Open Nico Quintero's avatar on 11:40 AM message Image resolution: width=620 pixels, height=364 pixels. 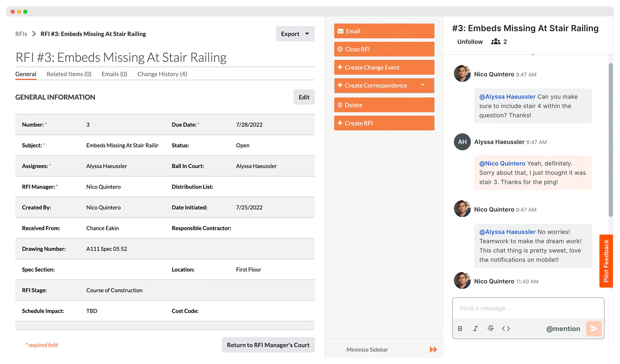click(462, 281)
